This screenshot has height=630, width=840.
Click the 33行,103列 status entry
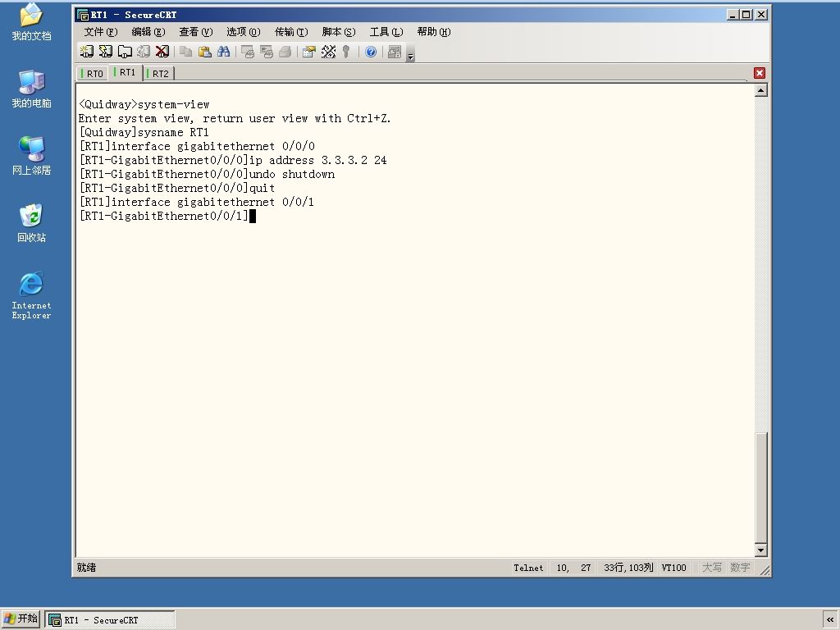tap(628, 568)
